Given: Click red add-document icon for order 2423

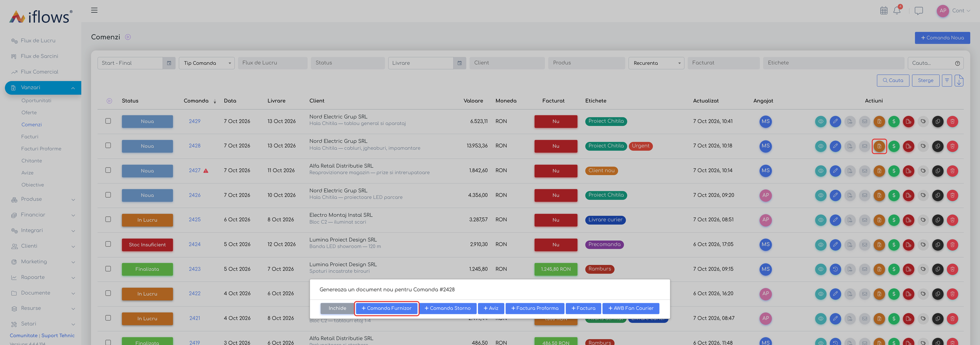Looking at the screenshot, I should (x=909, y=269).
